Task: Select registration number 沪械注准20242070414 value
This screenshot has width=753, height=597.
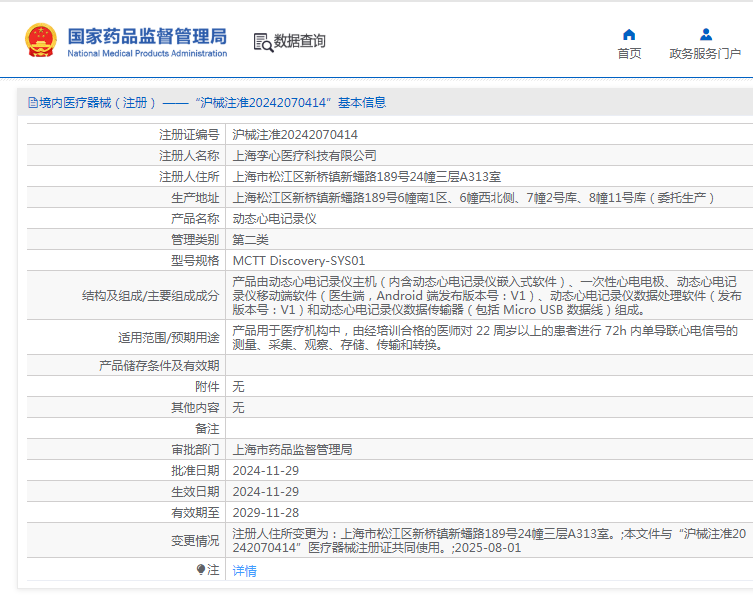Action: coord(295,134)
